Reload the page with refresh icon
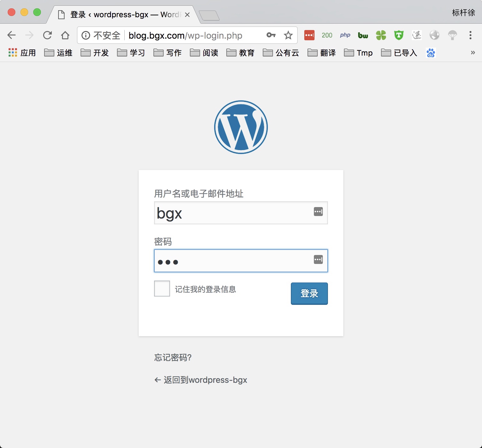 tap(47, 35)
